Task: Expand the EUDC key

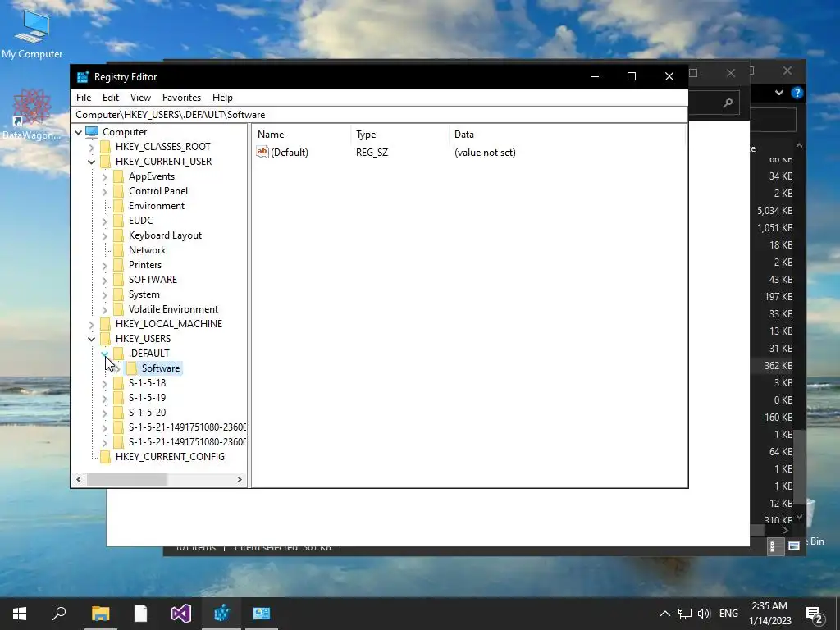Action: pos(104,221)
